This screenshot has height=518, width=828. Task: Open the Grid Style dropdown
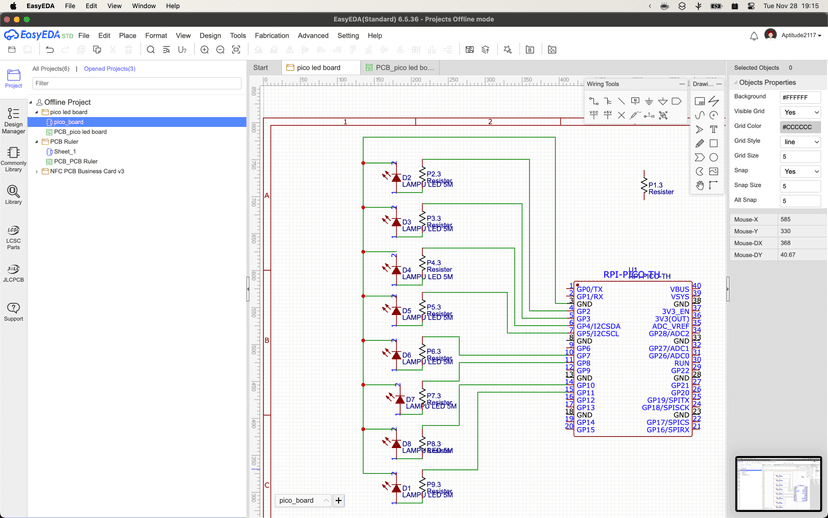[800, 142]
